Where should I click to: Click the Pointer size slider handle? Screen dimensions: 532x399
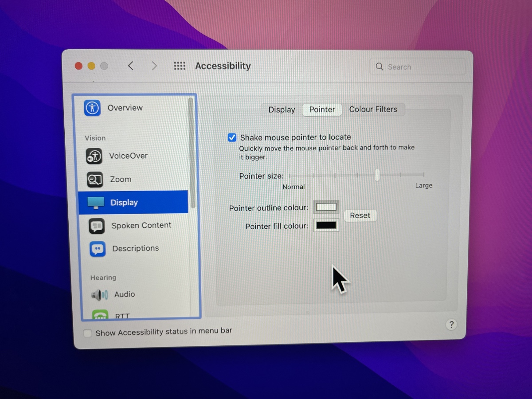(377, 175)
